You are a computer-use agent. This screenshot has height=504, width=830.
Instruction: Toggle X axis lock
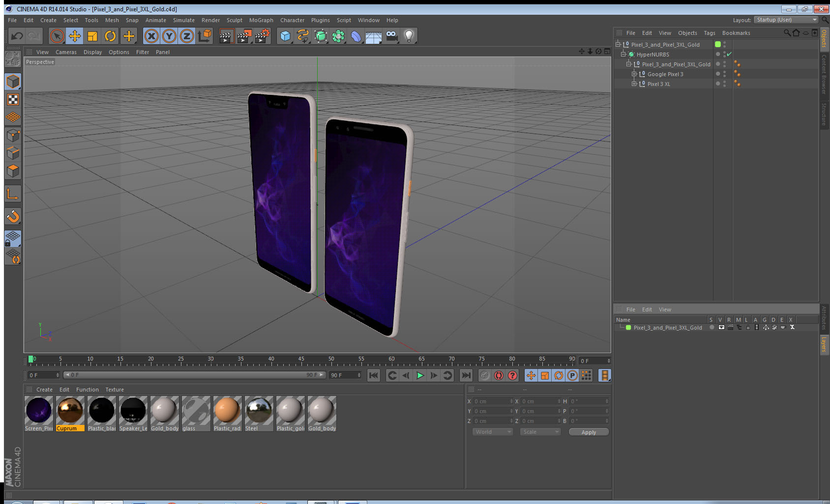click(x=151, y=36)
